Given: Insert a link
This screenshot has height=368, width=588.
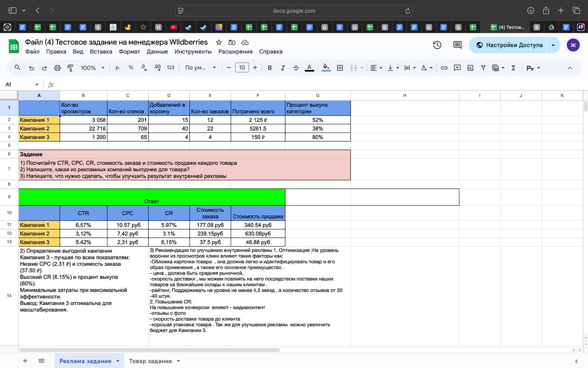Looking at the screenshot, I should coord(444,68).
